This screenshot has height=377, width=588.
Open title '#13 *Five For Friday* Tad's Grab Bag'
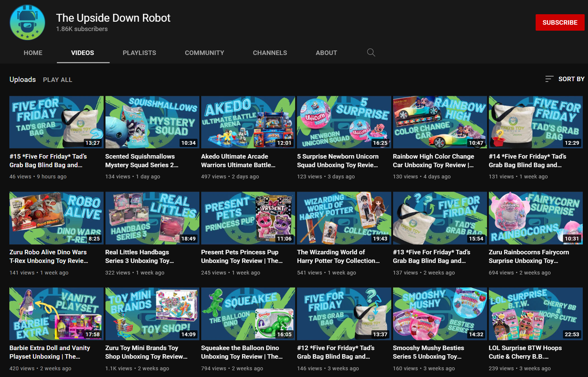(432, 256)
